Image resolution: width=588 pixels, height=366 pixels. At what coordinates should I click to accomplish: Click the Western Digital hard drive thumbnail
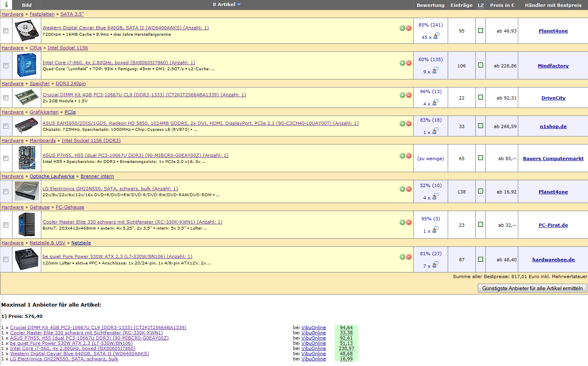pyautogui.click(x=27, y=31)
